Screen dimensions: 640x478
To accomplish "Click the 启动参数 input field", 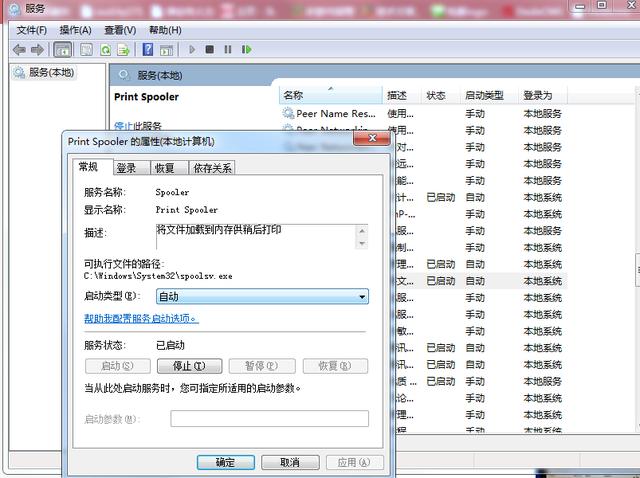I will pos(269,418).
